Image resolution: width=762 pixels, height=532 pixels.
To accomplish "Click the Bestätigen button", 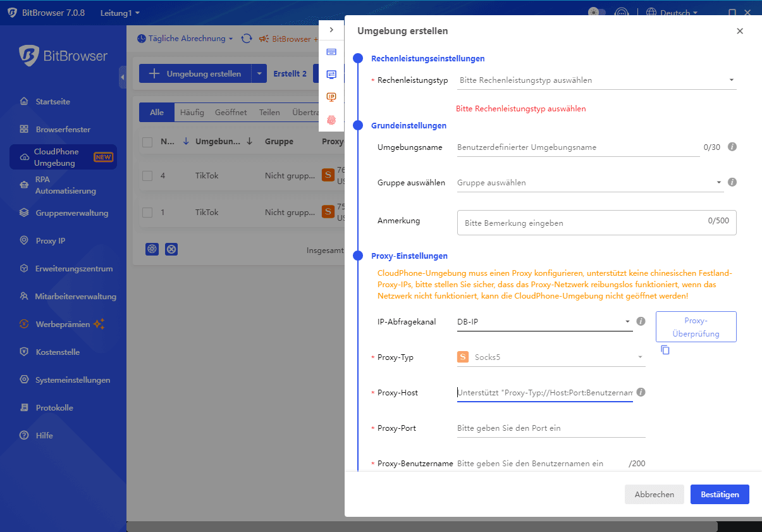I will click(719, 495).
